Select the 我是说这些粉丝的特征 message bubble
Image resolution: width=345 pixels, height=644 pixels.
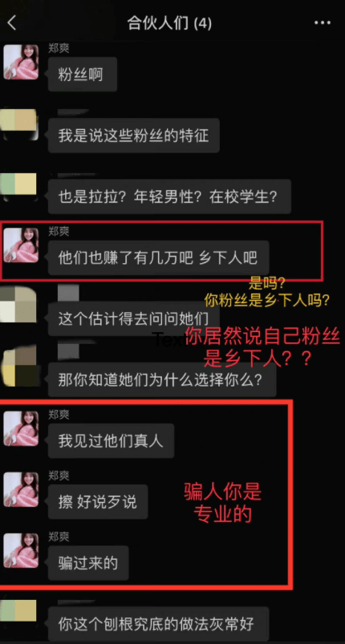(134, 136)
